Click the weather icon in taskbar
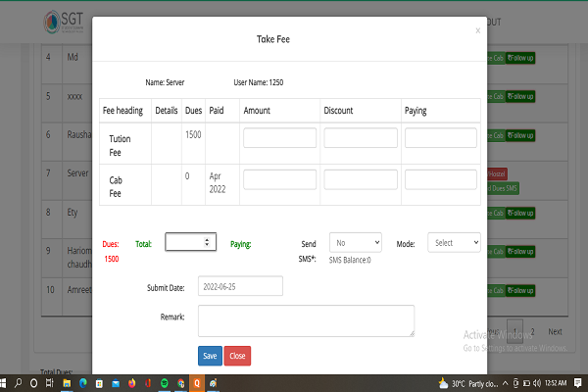588x392 pixels. click(x=444, y=382)
